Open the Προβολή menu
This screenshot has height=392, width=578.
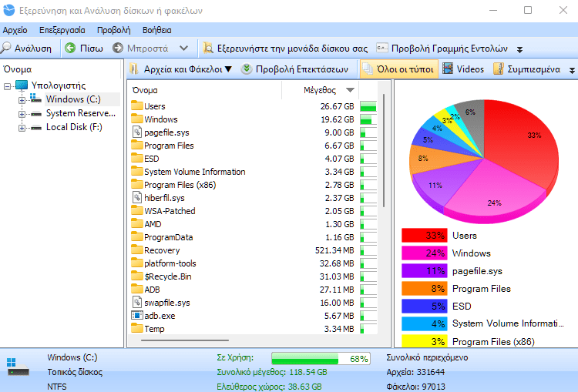click(114, 30)
